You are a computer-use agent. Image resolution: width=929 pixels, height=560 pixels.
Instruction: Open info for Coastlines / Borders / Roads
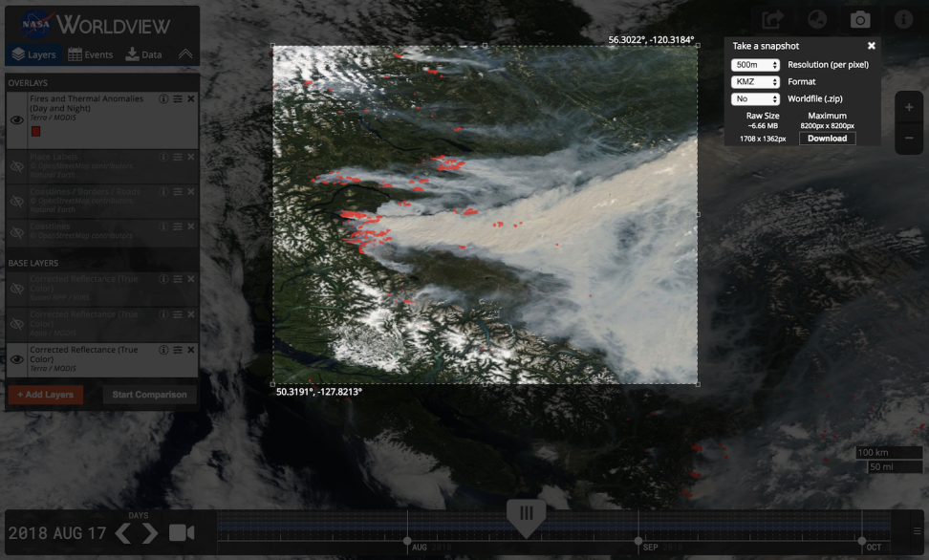(163, 191)
